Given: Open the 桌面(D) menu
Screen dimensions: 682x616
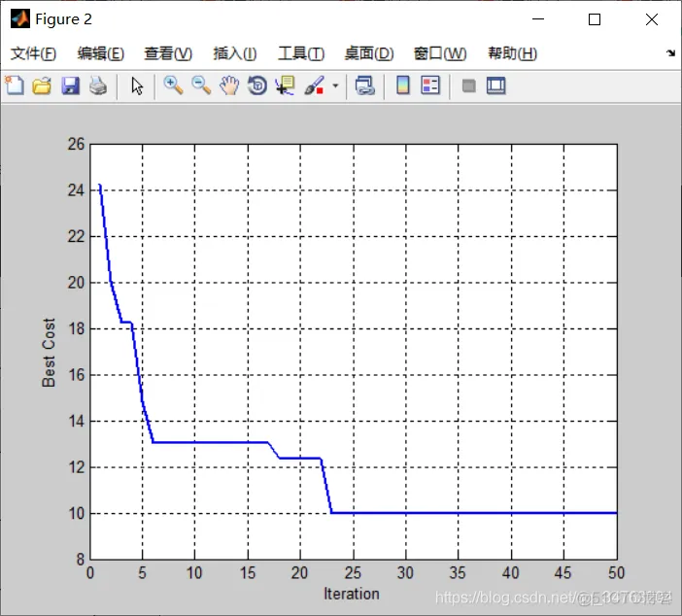Looking at the screenshot, I should click(369, 53).
